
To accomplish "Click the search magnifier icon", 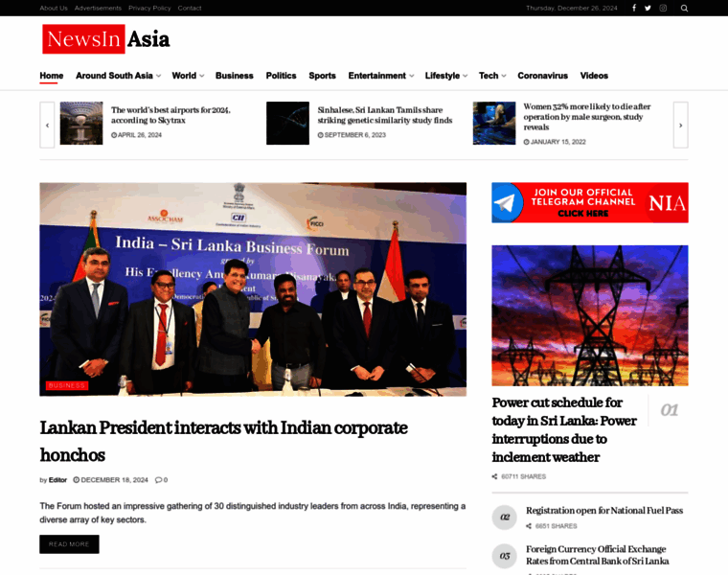I will point(684,8).
